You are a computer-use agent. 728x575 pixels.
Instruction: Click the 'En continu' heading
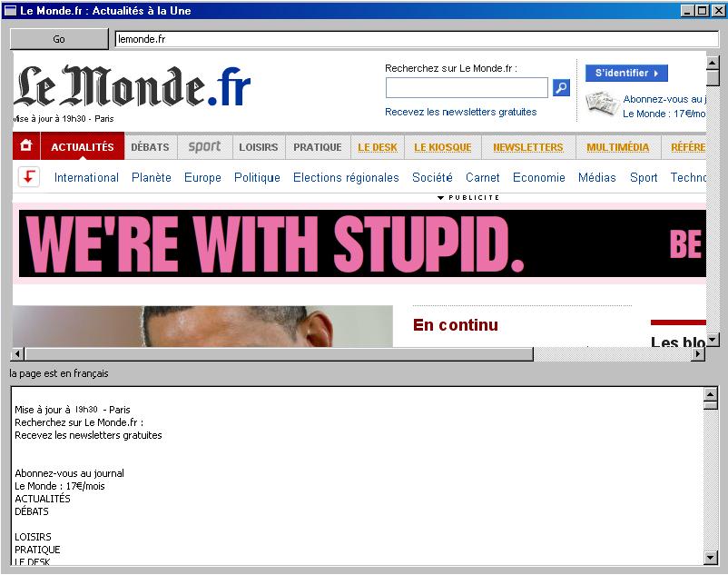tap(456, 324)
